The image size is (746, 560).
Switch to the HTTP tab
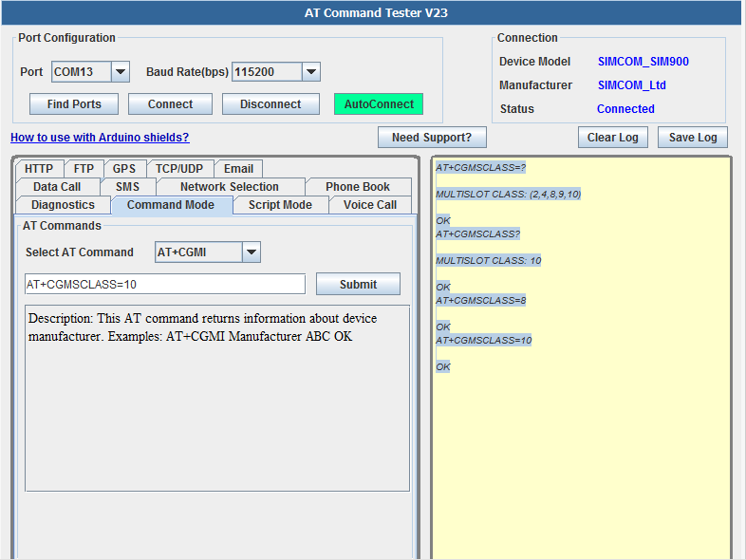pos(39,169)
